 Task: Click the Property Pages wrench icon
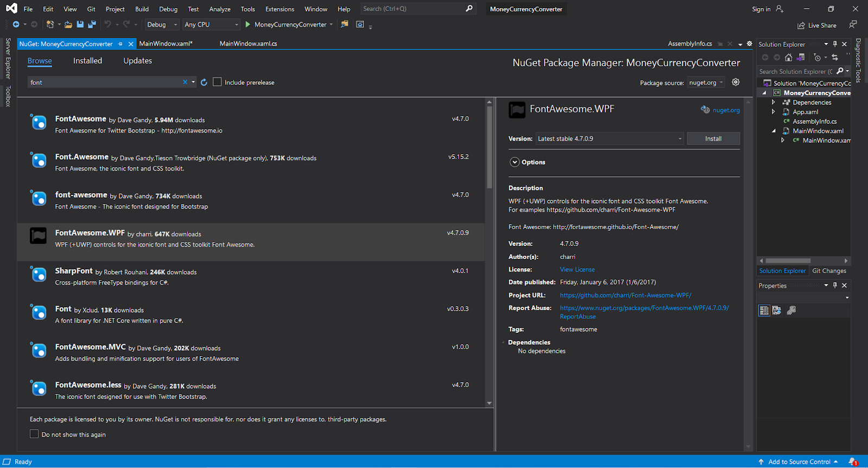(792, 311)
